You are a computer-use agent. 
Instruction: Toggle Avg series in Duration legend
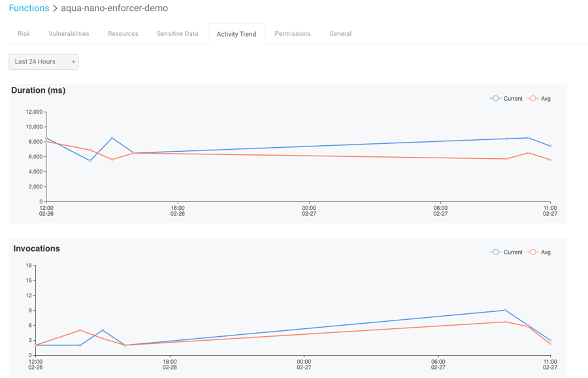539,98
